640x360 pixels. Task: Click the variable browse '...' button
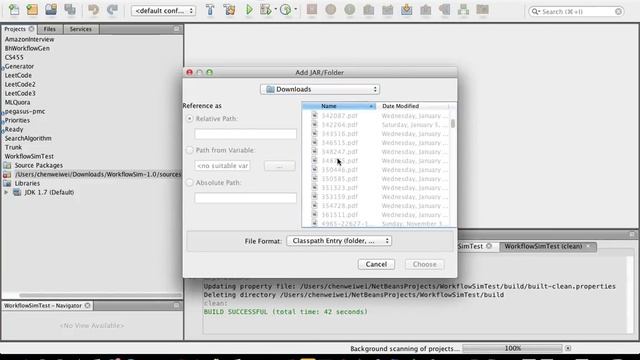pos(280,166)
